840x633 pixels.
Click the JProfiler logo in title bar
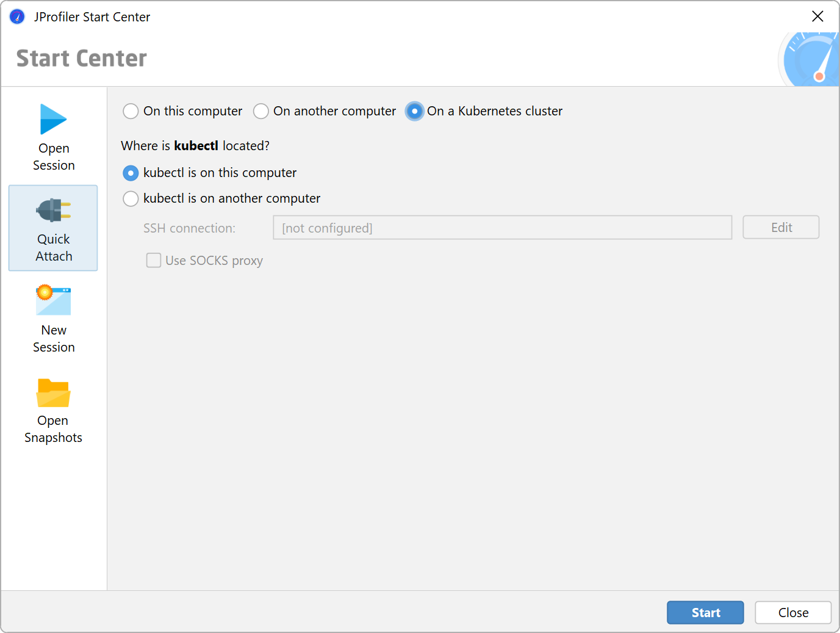tap(17, 16)
